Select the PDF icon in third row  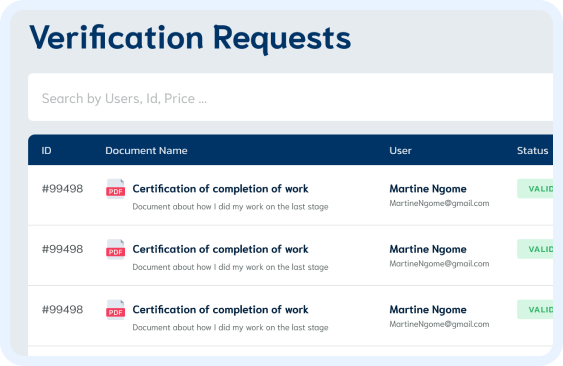[115, 309]
